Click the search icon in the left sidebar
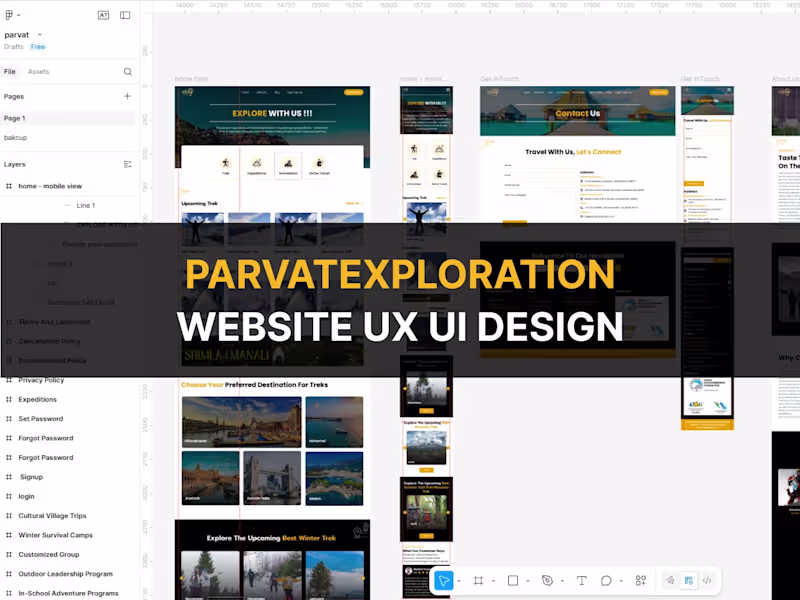800x600 pixels. tap(127, 72)
